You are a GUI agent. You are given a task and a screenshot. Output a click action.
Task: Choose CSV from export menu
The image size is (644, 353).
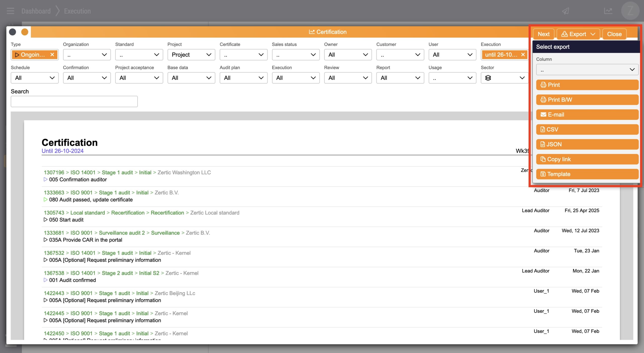click(x=587, y=129)
